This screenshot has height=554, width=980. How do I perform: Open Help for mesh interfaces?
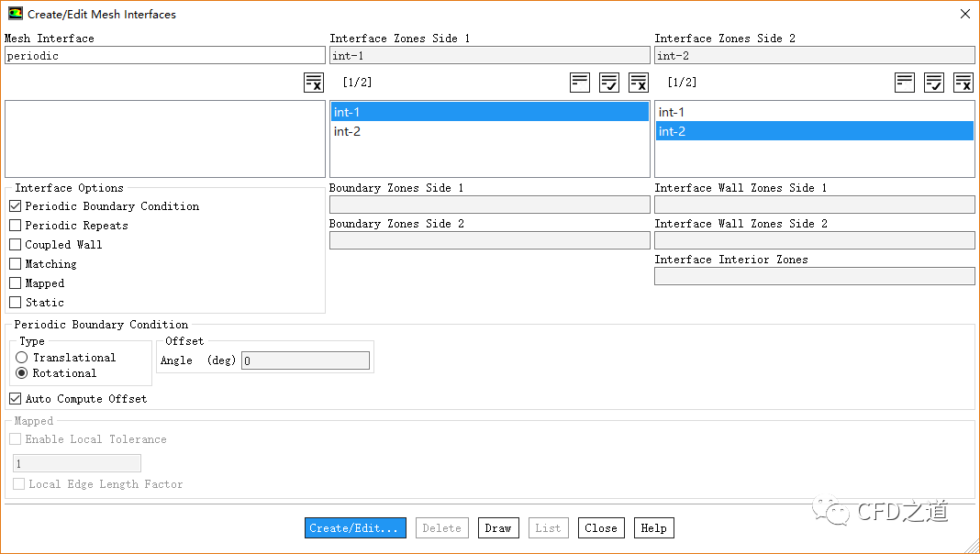click(x=653, y=528)
